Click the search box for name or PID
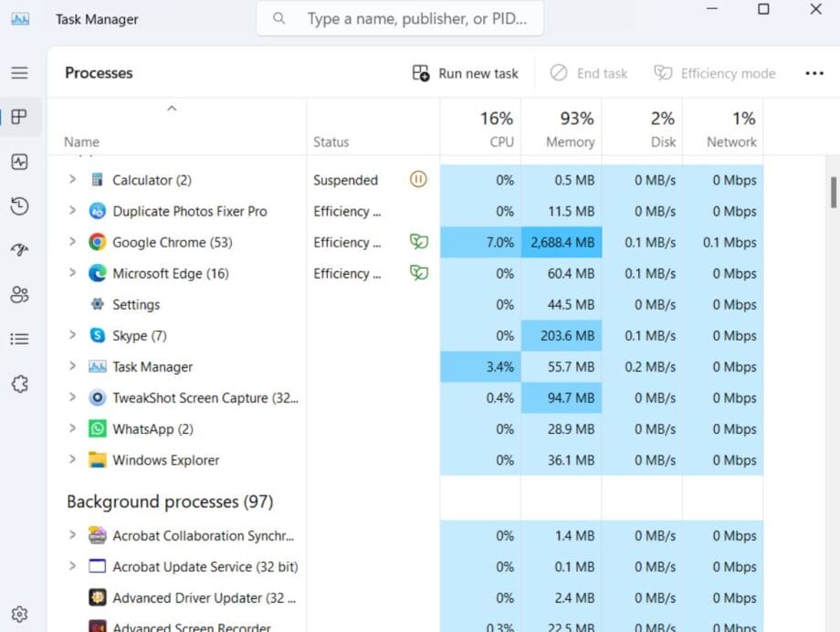 coord(399,17)
